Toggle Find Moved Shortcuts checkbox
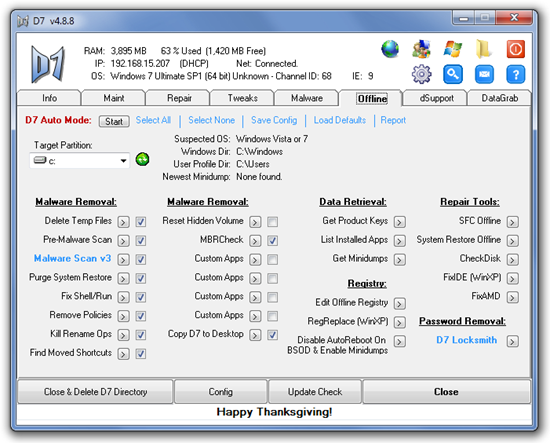550x443 pixels. click(141, 354)
